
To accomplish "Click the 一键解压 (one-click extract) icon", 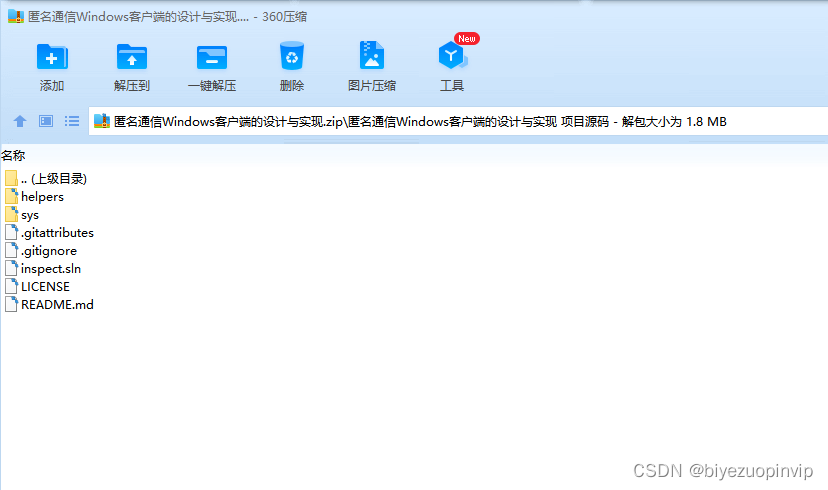I will pos(212,57).
